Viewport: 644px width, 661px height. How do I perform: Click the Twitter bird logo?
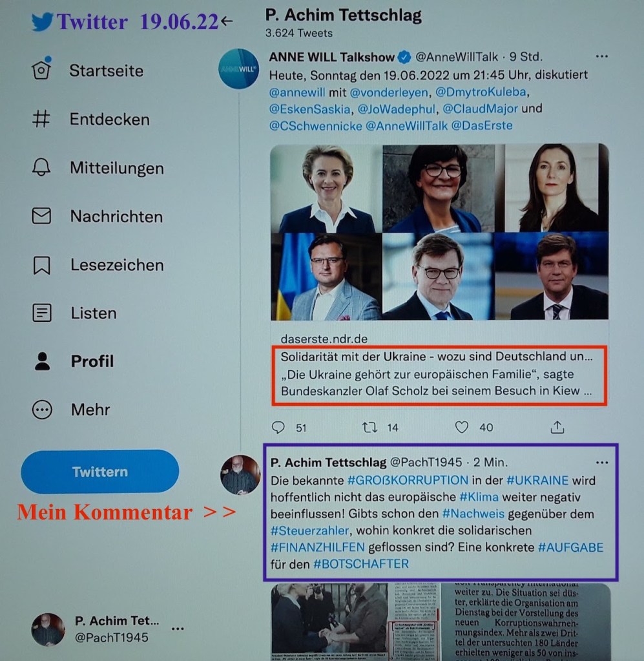click(42, 21)
